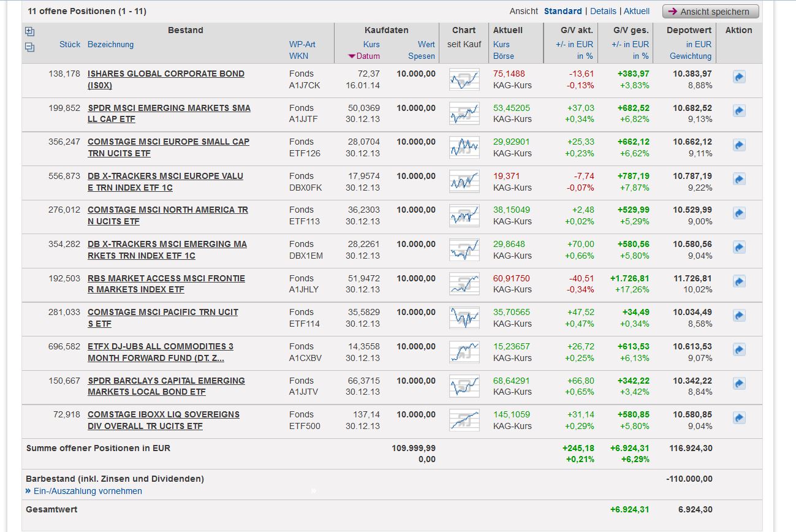Click action icon for SPDR Emerging Markets Small Cap
This screenshot has height=532, width=796.
point(739,112)
